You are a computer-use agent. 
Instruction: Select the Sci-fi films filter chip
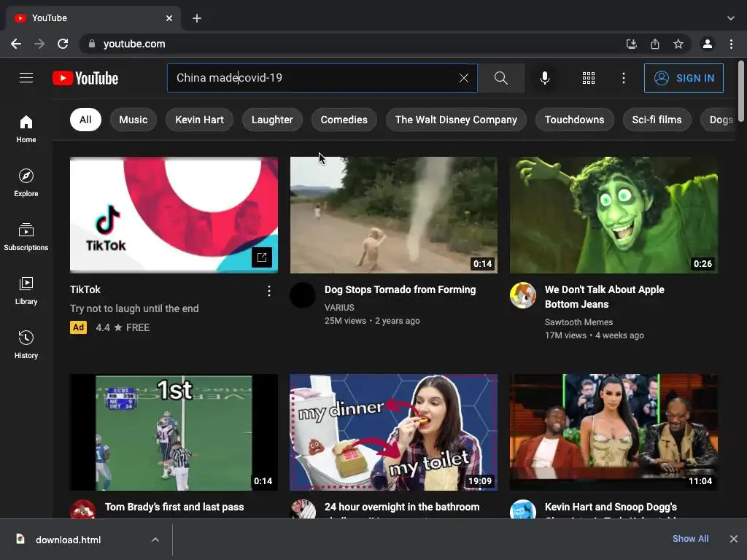657,120
